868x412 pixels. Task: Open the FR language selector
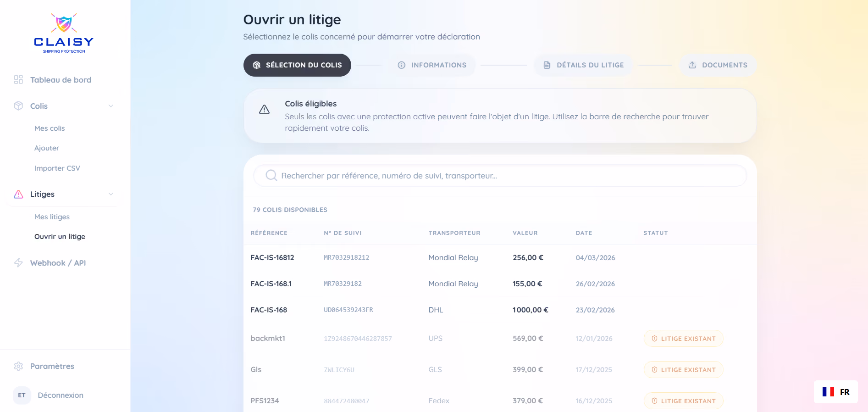[x=836, y=392]
